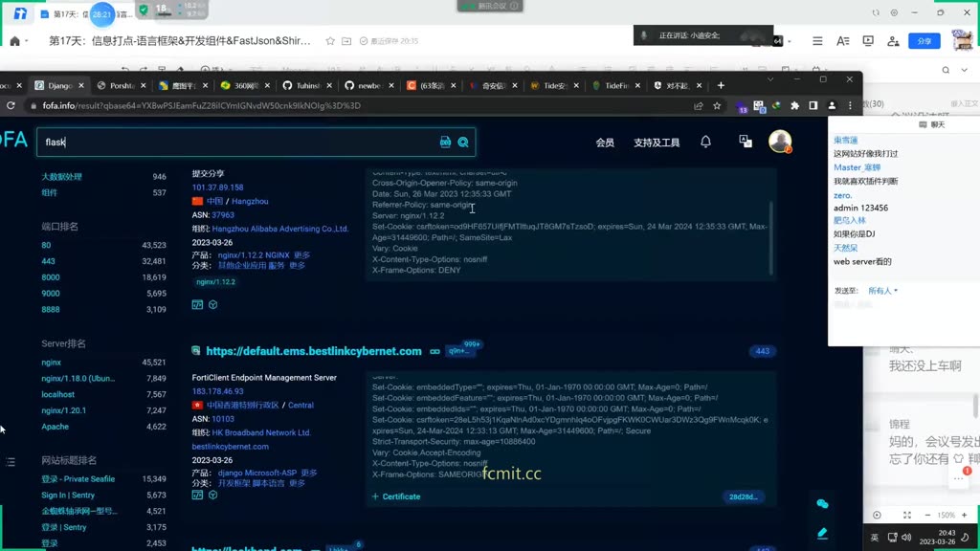Image resolution: width=980 pixels, height=551 pixels.
Task: Switch to the newbe GitHub tab
Action: (x=368, y=85)
